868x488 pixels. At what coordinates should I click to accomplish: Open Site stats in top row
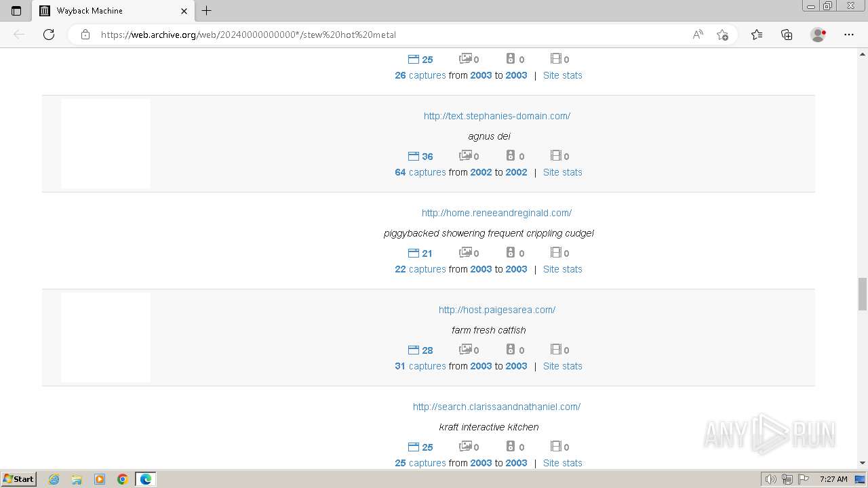562,75
